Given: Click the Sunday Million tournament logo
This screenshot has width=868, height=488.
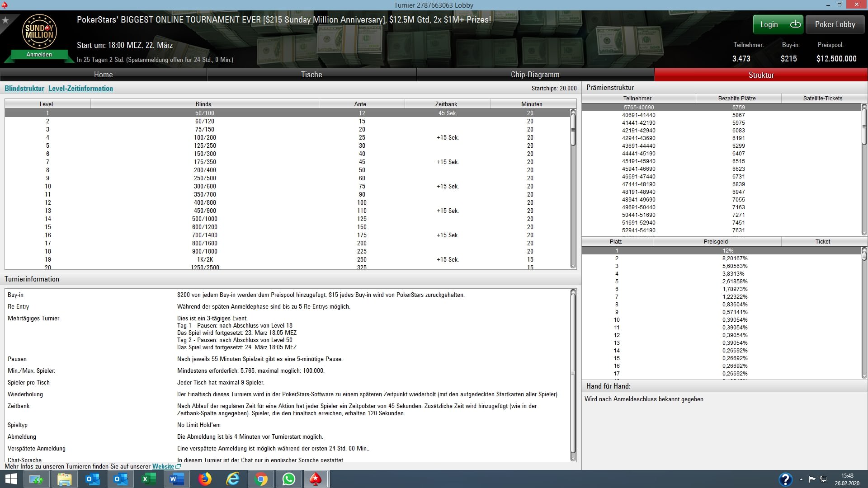Looking at the screenshot, I should (39, 32).
